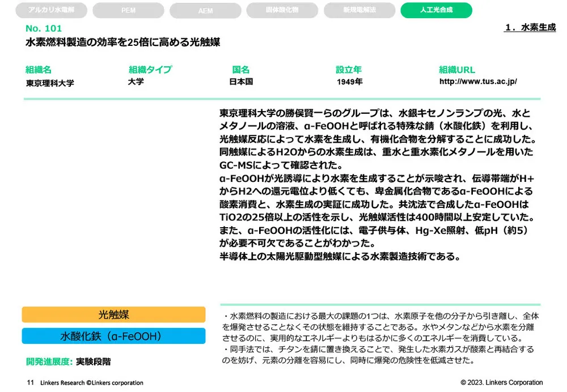Open the AEM tab
This screenshot has width=567, height=392.
coord(205,10)
